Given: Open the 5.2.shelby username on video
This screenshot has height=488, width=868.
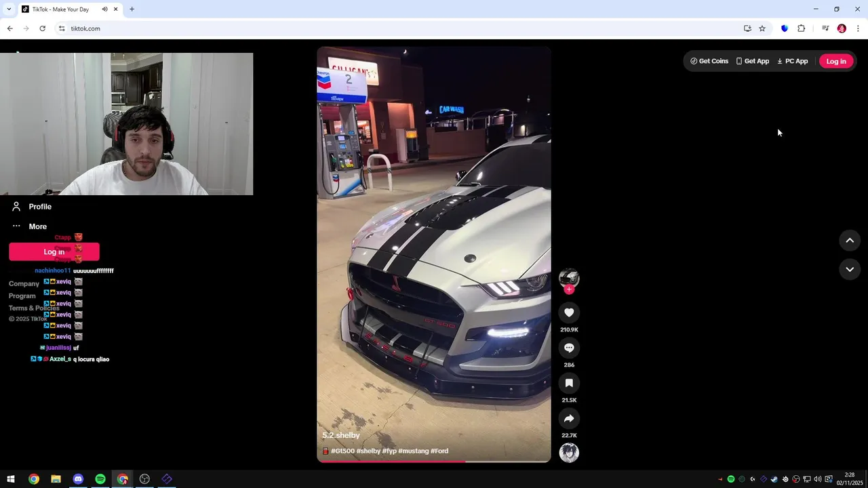Looking at the screenshot, I should [341, 435].
